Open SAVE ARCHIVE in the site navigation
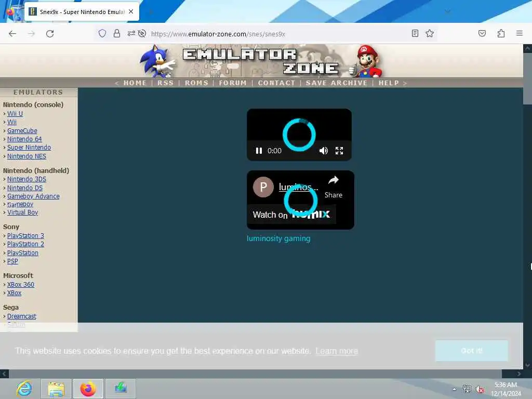 [x=337, y=83]
